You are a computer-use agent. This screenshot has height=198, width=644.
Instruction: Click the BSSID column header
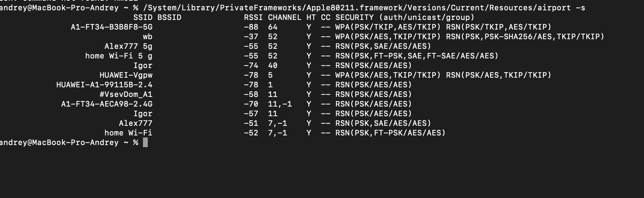pyautogui.click(x=169, y=18)
